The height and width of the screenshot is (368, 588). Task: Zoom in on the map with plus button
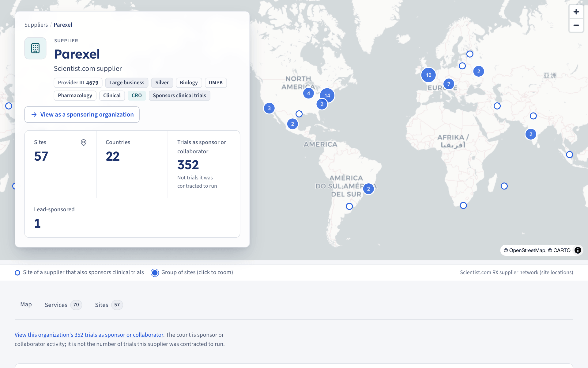click(576, 12)
